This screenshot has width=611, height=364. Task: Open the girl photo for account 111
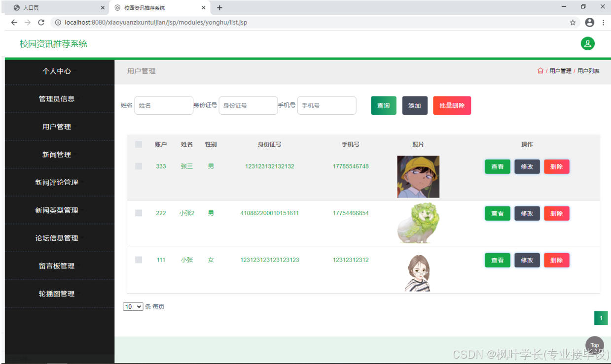(x=418, y=273)
